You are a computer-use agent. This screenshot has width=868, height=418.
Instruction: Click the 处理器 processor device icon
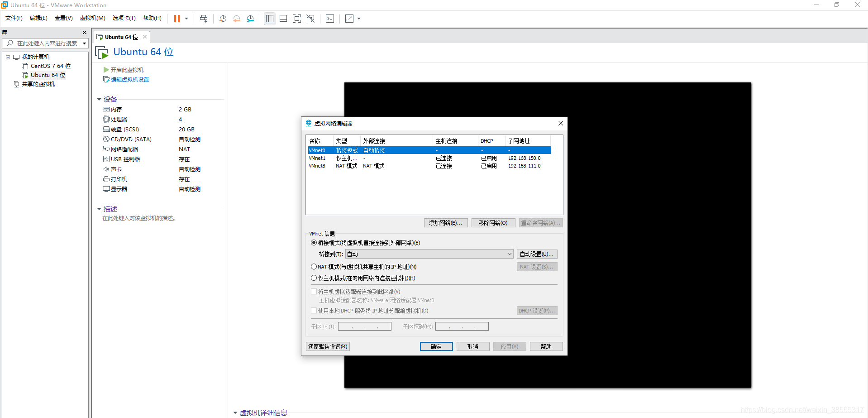click(106, 119)
